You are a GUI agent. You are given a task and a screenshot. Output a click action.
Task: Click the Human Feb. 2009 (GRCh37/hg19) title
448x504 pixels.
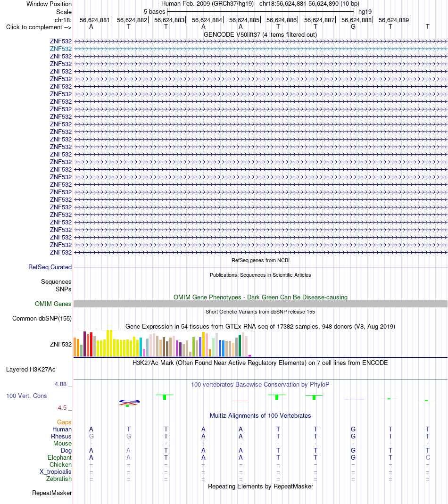(207, 4)
